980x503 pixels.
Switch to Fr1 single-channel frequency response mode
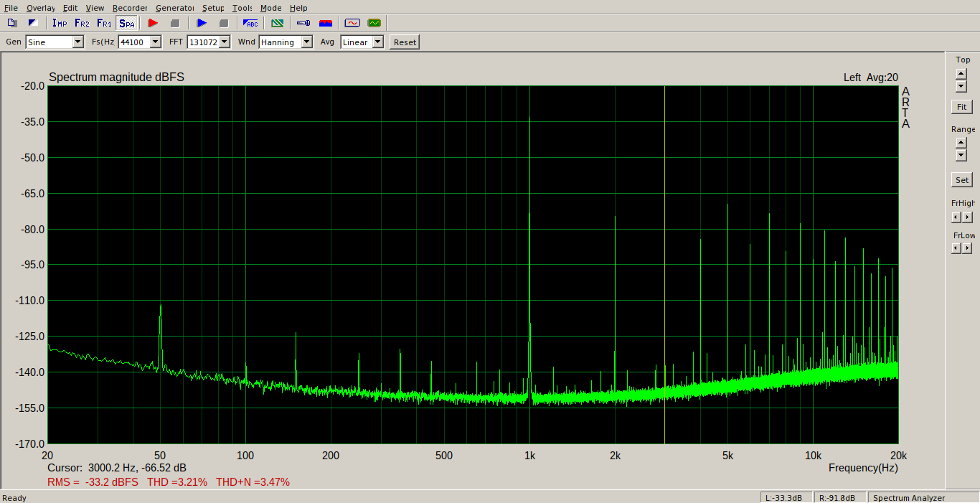point(104,23)
